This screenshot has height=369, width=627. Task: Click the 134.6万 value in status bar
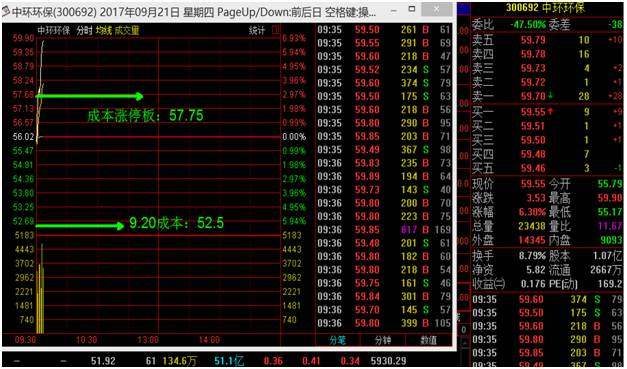coord(180,361)
